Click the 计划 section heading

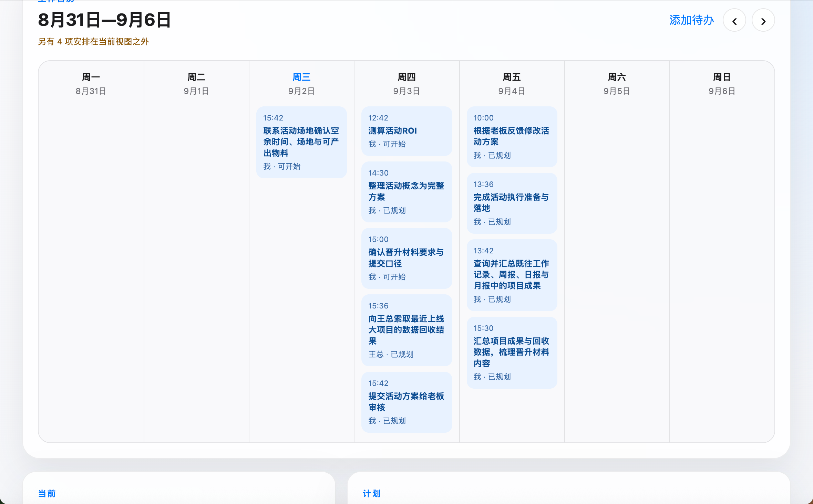[372, 494]
